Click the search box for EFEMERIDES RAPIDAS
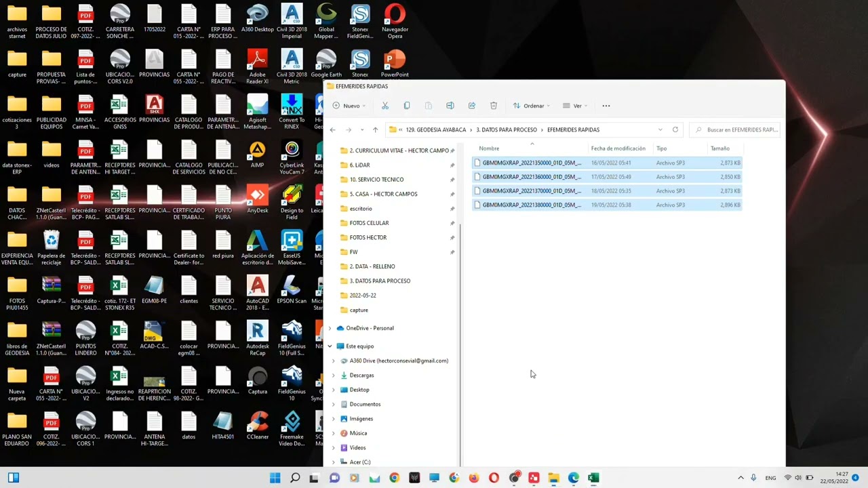Screen dimensions: 868x488 pyautogui.click(x=735, y=129)
